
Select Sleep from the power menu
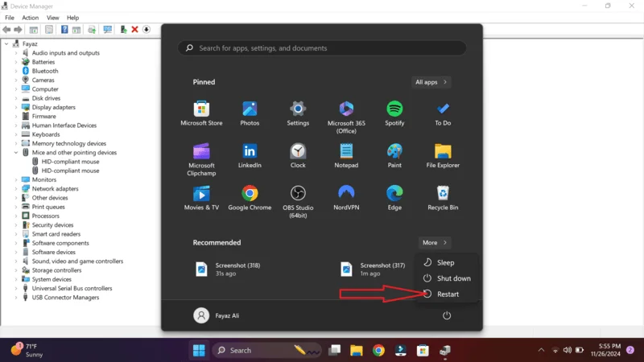pyautogui.click(x=448, y=263)
